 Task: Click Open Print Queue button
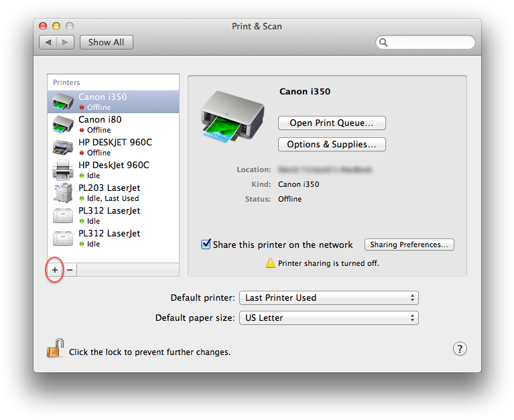coord(332,123)
